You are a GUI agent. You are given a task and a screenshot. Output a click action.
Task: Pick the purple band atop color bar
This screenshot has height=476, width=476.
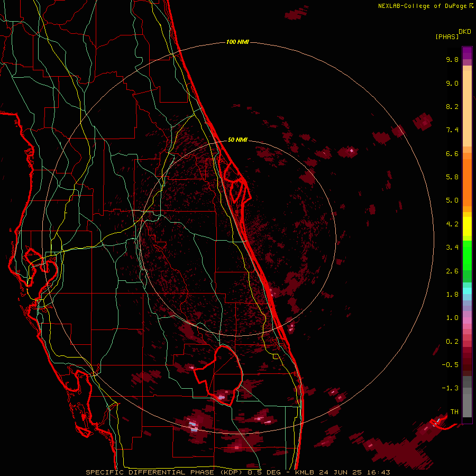pos(467,53)
